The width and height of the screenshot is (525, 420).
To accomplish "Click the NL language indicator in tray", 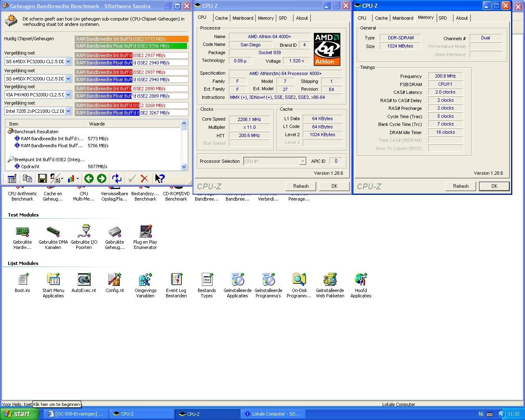I will point(481,414).
